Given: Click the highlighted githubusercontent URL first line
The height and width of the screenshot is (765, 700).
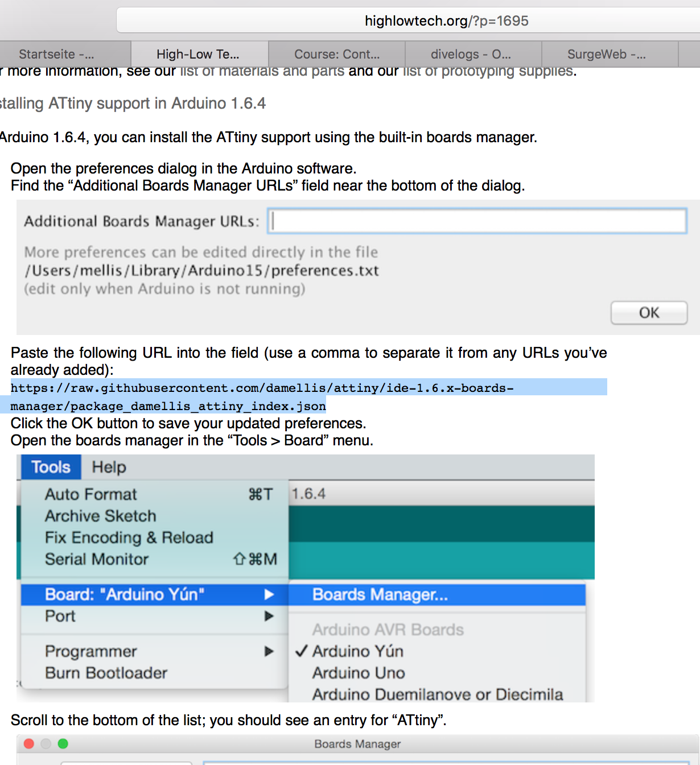Looking at the screenshot, I should click(262, 388).
